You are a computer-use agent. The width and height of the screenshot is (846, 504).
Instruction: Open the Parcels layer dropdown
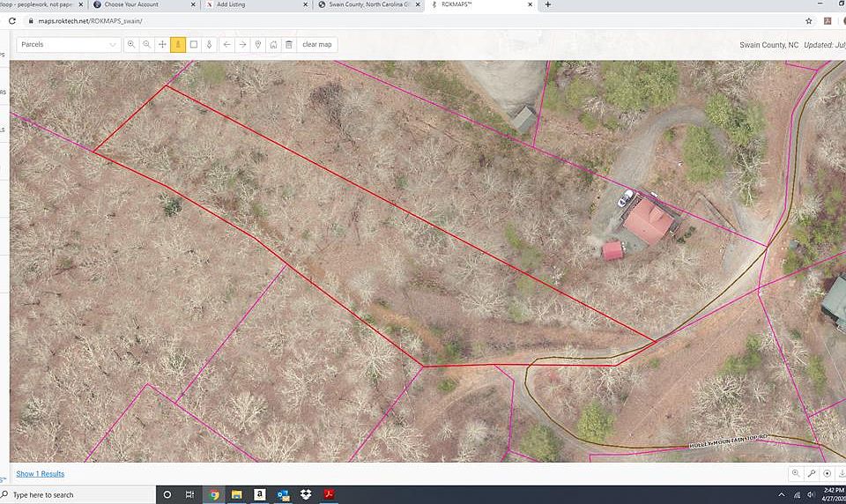point(69,45)
